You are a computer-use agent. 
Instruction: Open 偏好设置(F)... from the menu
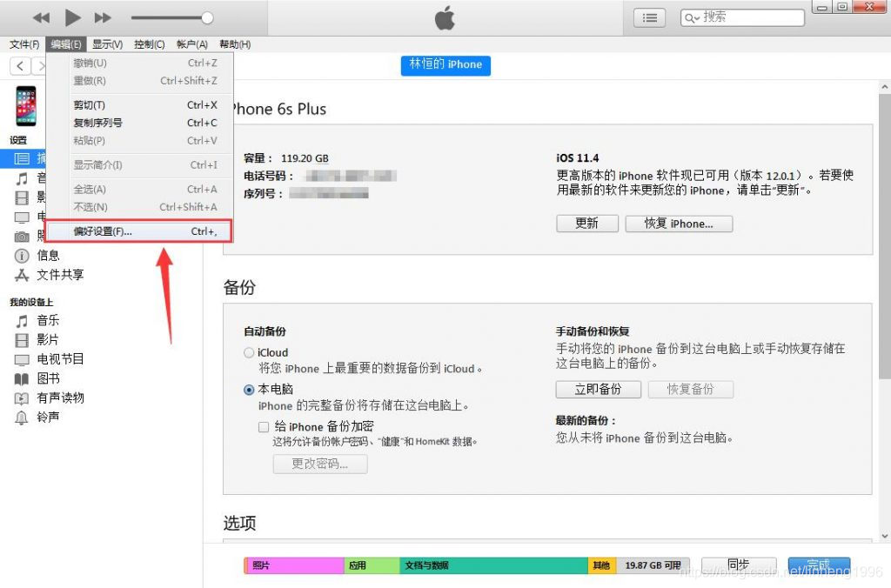click(x=140, y=231)
